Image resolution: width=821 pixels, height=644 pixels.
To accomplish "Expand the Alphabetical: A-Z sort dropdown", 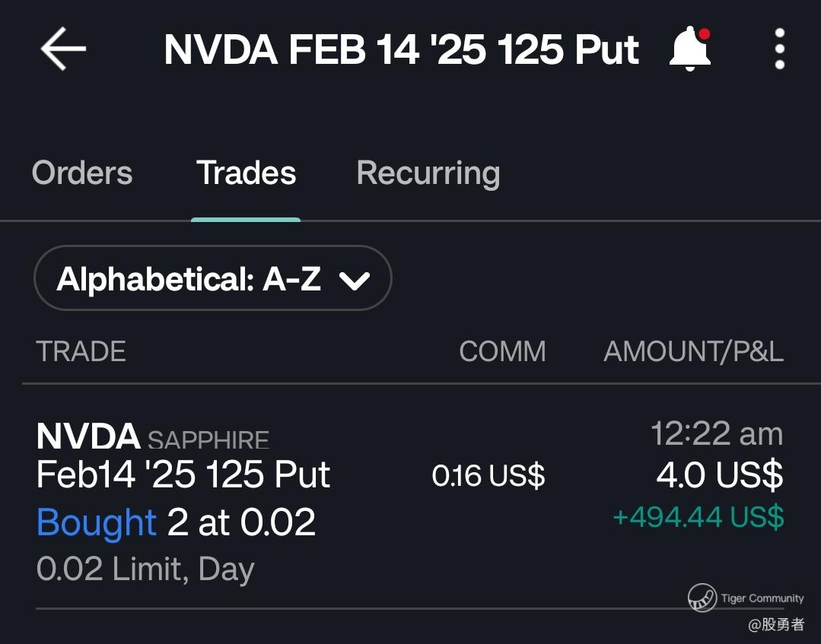I will pos(213,278).
